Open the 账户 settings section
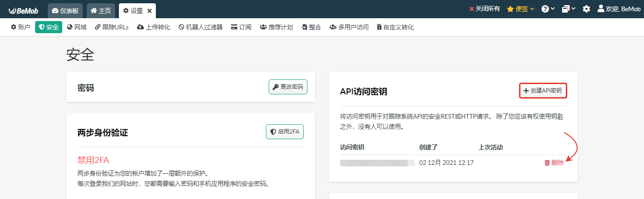Image resolution: width=644 pixels, height=199 pixels. [x=21, y=27]
